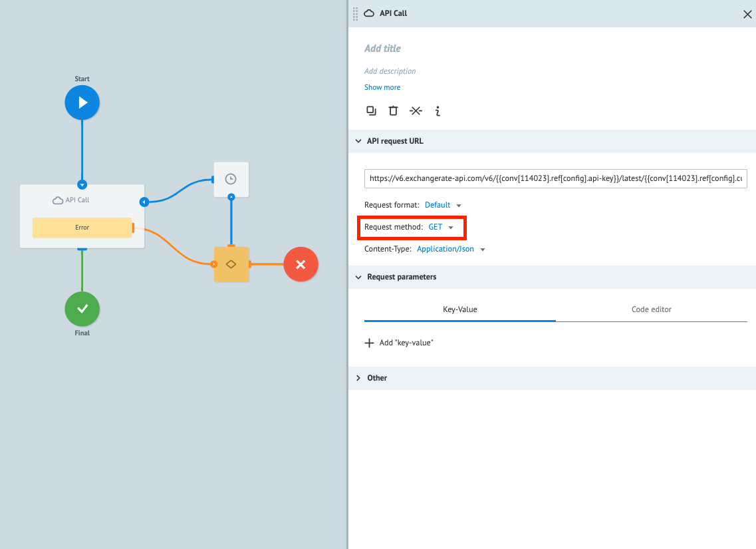Screen dimensions: 756x549
Task: Select the Key-Value tab
Action: coord(459,309)
